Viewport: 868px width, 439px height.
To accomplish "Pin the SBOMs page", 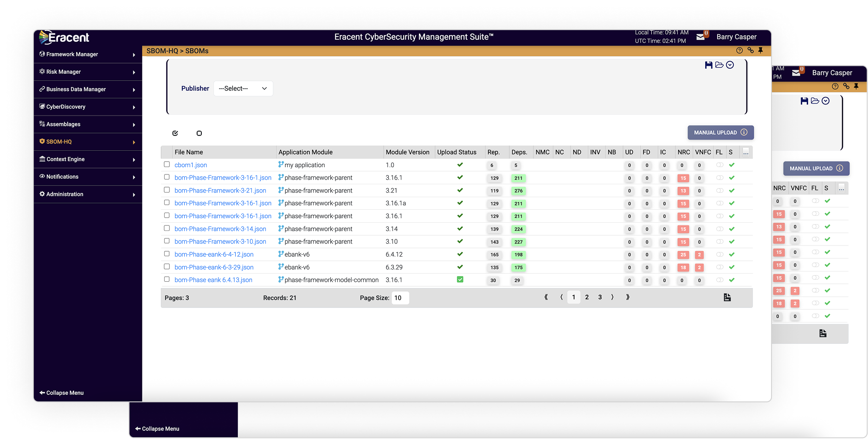I will (x=761, y=51).
